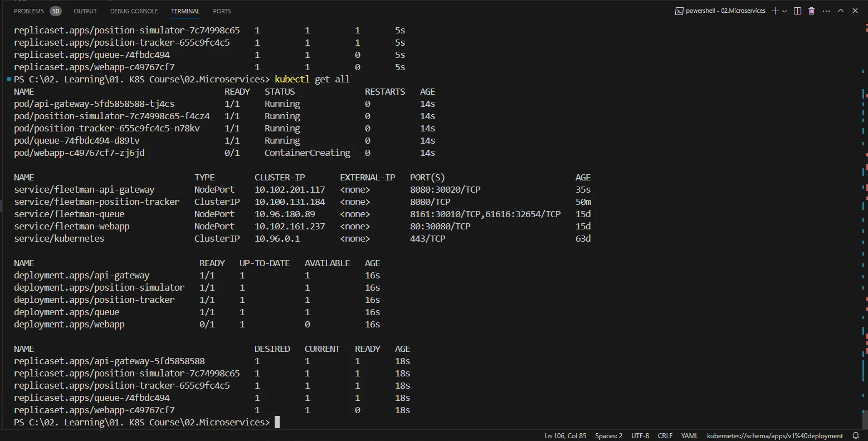
Task: Pick the YAML language mode
Action: [690, 436]
